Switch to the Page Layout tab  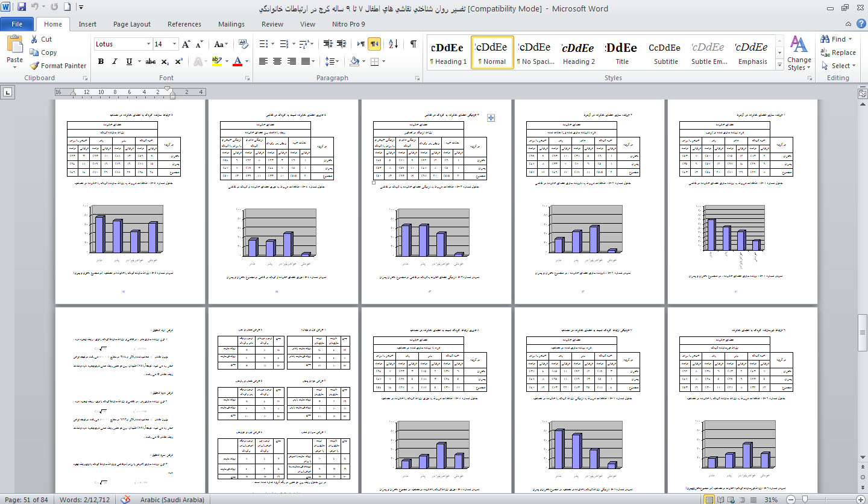coord(132,24)
